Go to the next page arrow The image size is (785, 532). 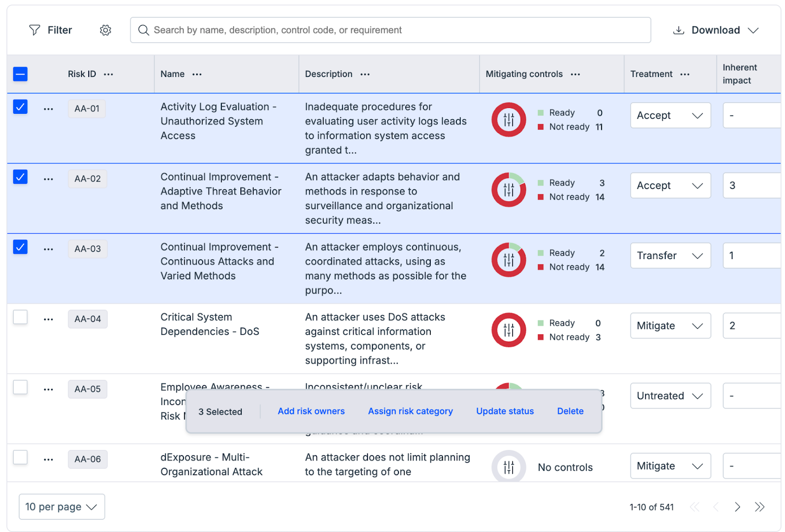point(737,507)
